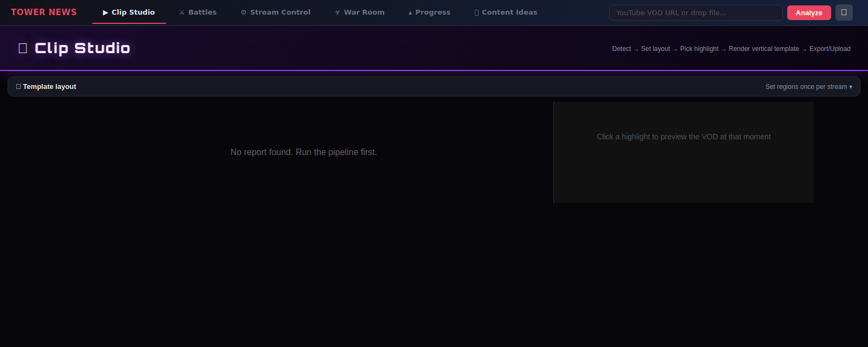Click the play icon on Clip Studio tab
Screen dimensions: 868x347
(106, 12)
